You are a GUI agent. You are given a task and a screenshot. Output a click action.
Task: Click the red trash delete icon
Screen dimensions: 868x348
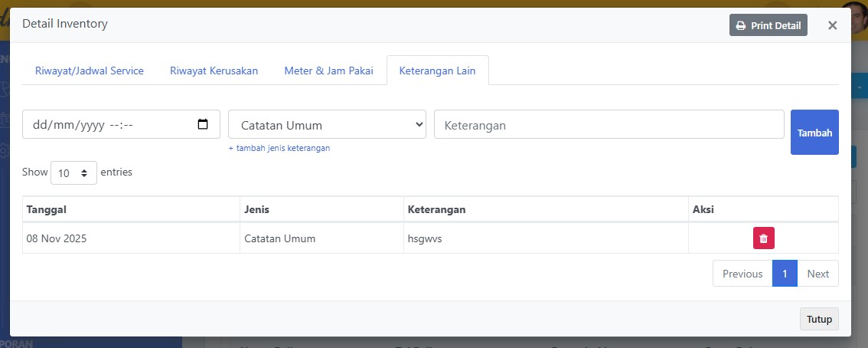coord(763,238)
